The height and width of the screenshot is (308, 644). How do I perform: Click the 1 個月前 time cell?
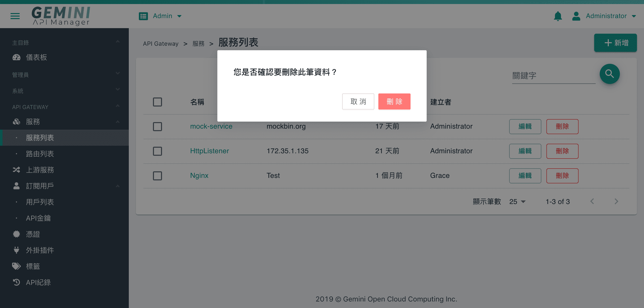389,175
